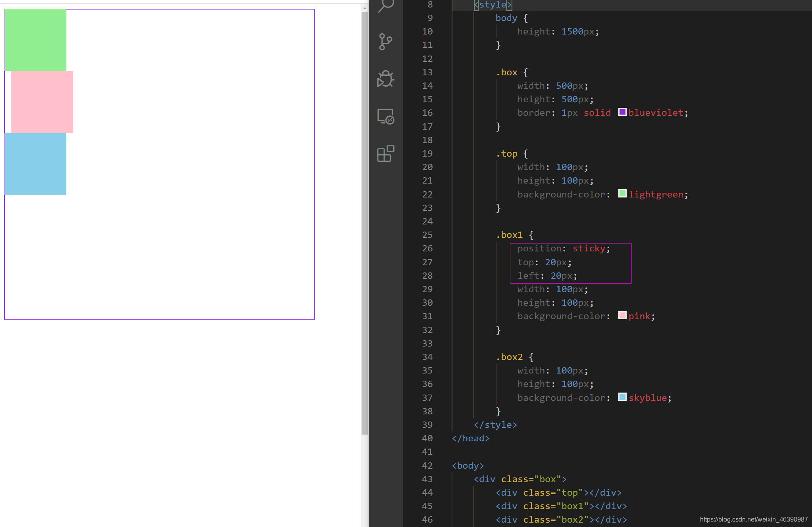812x527 pixels.
Task: Click the '<div class="box">' line
Action: point(520,479)
